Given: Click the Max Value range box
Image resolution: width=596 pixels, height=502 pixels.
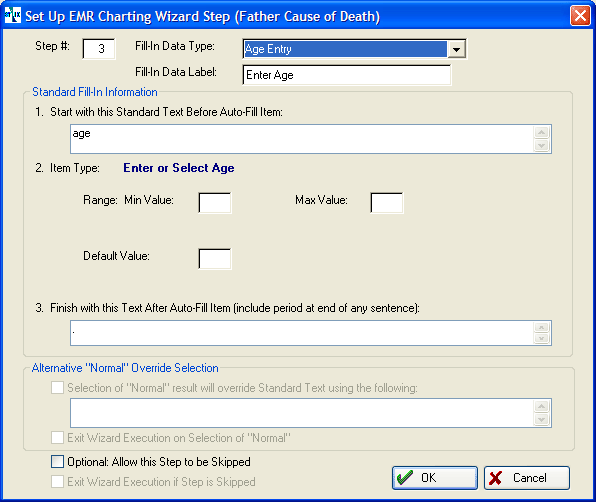Looking at the screenshot, I should click(x=387, y=203).
